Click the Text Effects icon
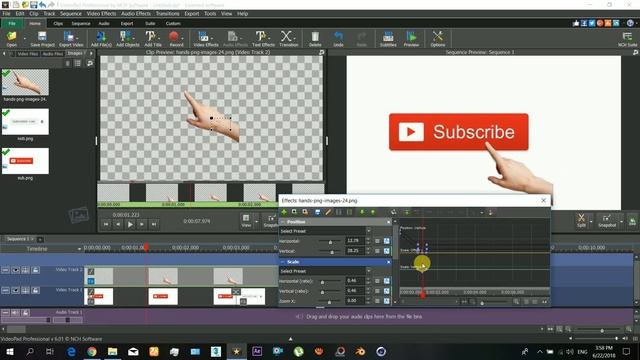640x360 pixels. [x=261, y=37]
